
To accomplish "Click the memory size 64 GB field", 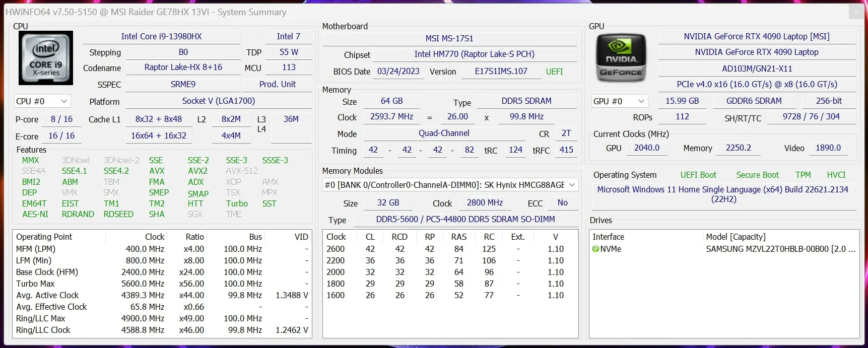I will (392, 101).
